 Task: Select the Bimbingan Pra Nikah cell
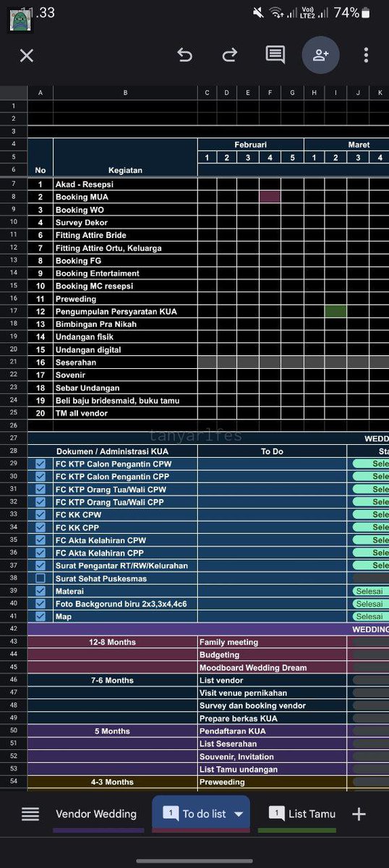tap(125, 324)
